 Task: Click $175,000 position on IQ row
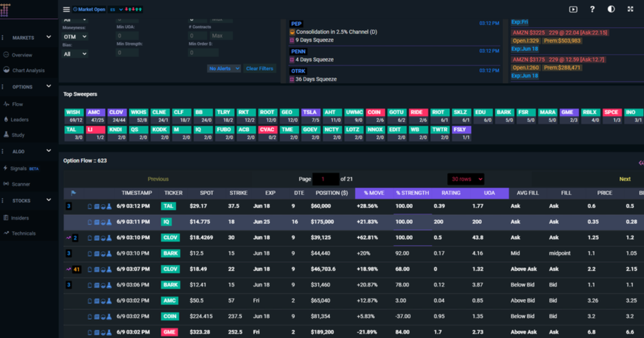(322, 222)
